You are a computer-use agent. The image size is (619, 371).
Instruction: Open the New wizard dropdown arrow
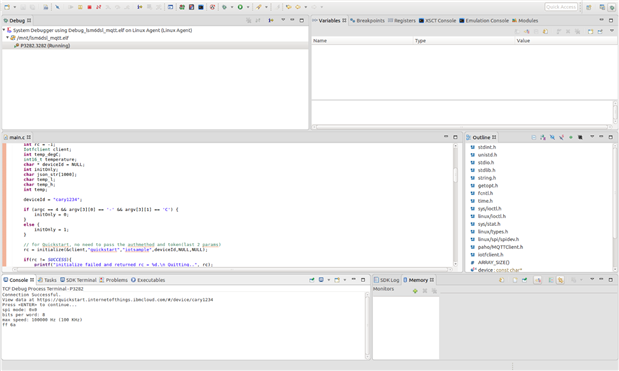(x=15, y=7)
